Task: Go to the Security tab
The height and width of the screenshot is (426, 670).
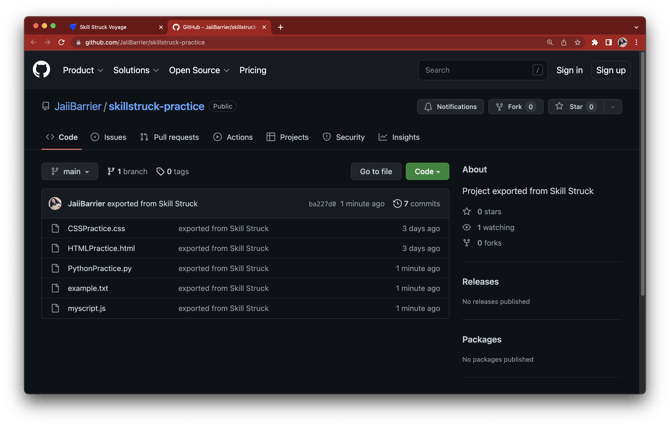Action: (344, 137)
